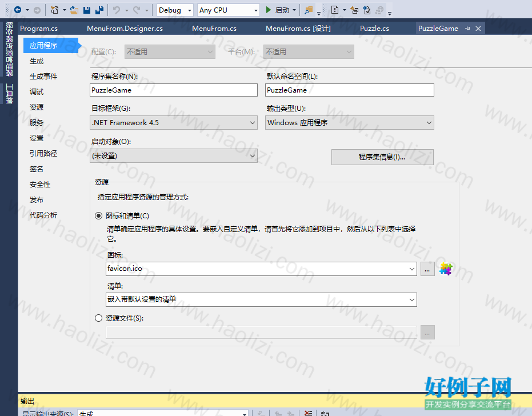The image size is (532, 416).
Task: Click the redo arrow icon
Action: pyautogui.click(x=137, y=10)
